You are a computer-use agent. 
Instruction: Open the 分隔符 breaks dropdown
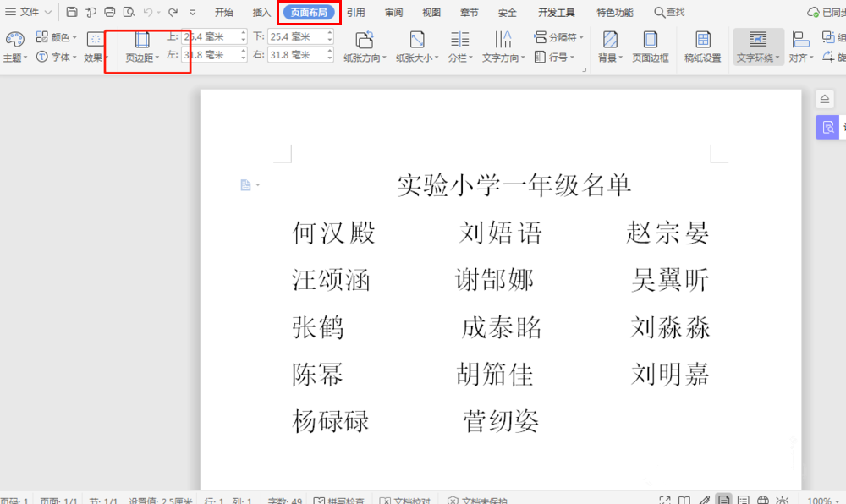pos(558,37)
